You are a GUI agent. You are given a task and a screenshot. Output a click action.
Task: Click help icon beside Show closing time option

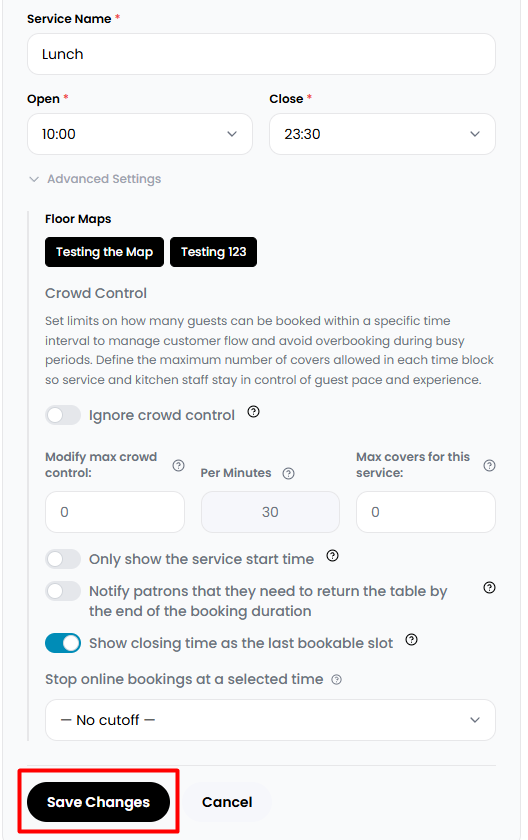pyautogui.click(x=411, y=640)
